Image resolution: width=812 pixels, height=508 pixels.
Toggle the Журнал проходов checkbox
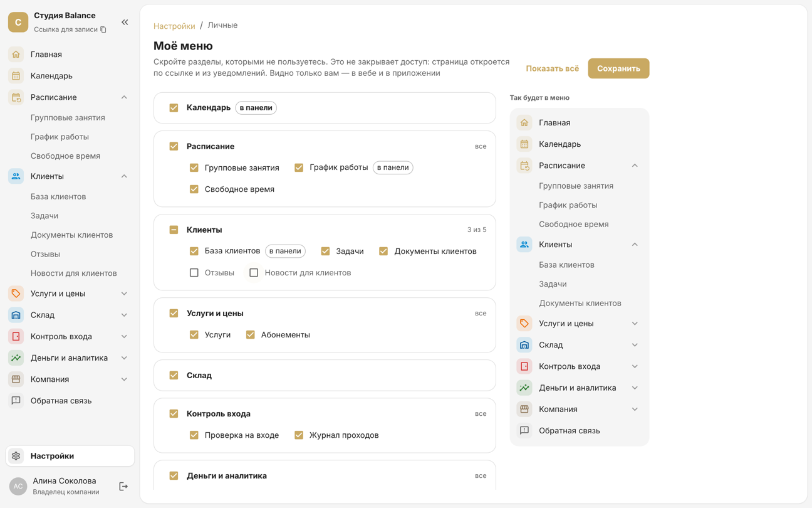click(x=299, y=435)
